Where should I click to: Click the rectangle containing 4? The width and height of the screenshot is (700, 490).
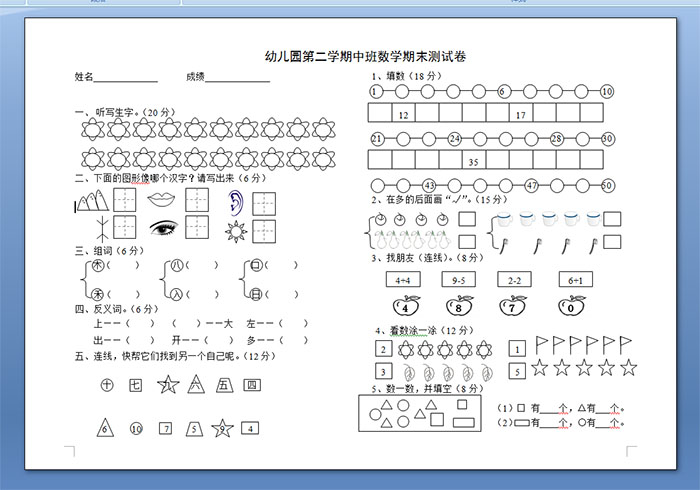pyautogui.click(x=250, y=428)
